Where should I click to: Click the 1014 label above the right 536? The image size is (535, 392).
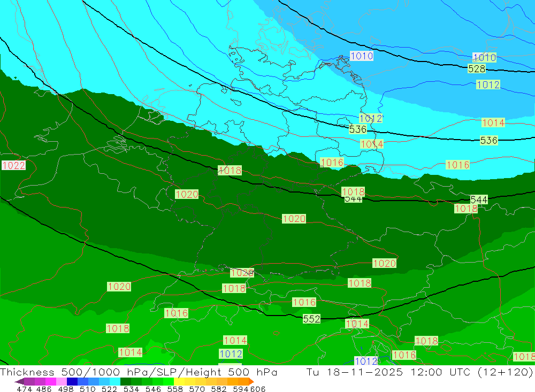coord(493,123)
